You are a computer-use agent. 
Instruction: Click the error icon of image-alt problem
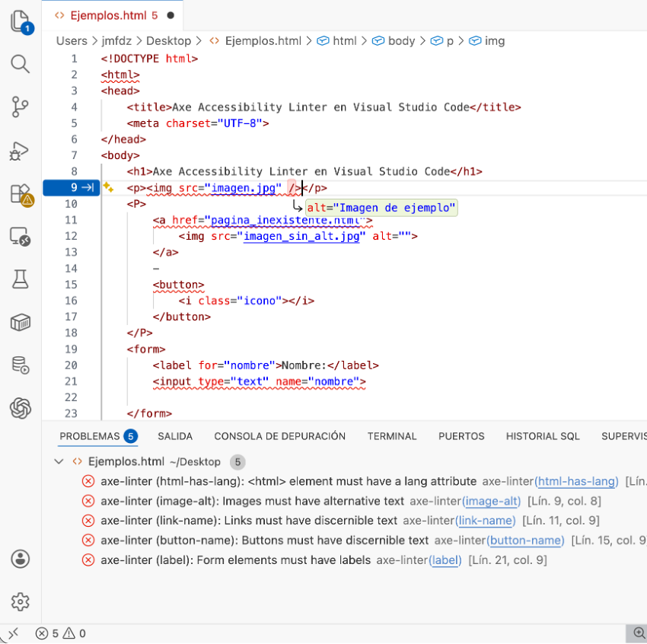click(x=88, y=501)
